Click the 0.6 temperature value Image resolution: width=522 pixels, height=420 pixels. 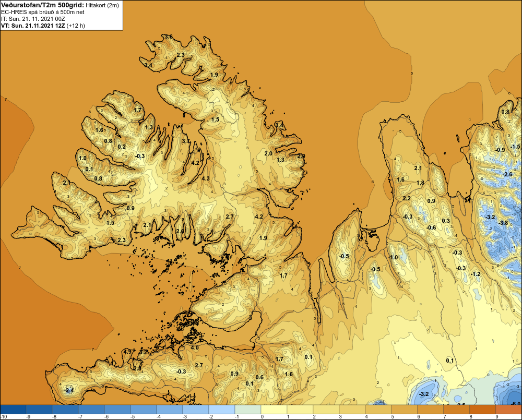tap(259, 377)
